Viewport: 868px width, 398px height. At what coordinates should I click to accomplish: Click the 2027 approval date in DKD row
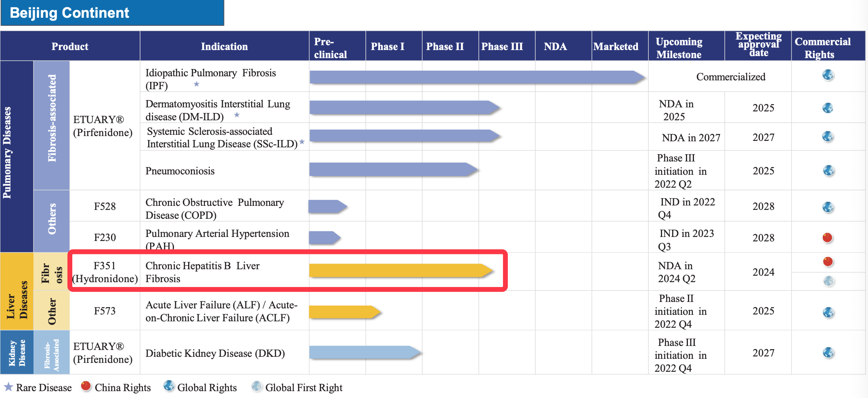pos(763,353)
